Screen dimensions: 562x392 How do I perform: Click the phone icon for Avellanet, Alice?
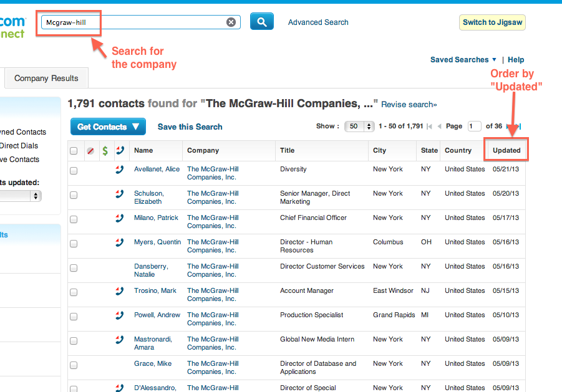119,170
